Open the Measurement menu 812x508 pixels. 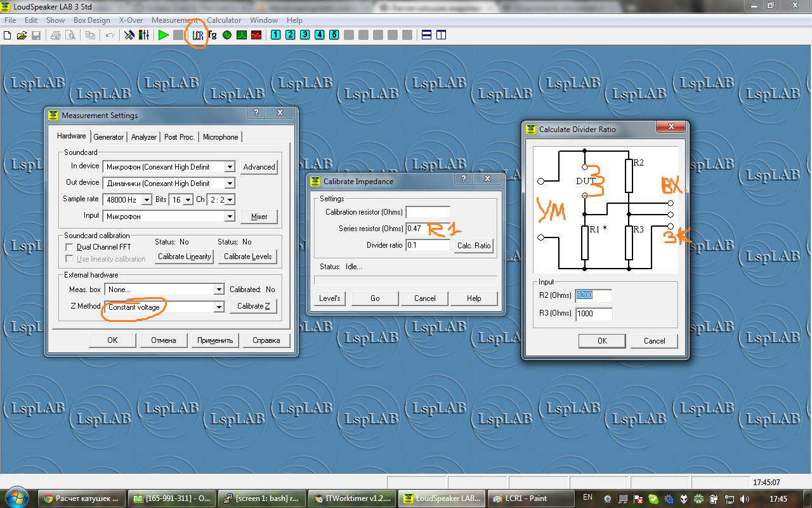tap(174, 20)
